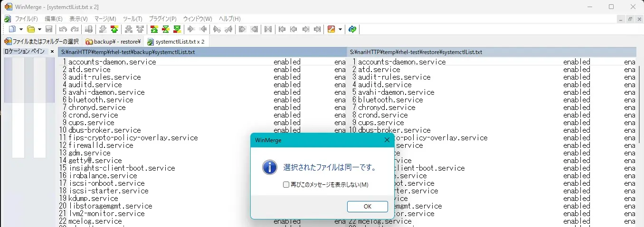Switch to ファイルまたはフォルダーの選択 tab
The image size is (644, 227).
(x=41, y=42)
